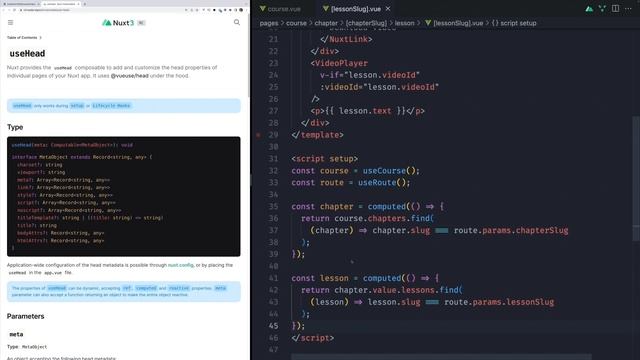
Task: Click the editor horizontal scrollbar at bottom
Action: pos(441,357)
